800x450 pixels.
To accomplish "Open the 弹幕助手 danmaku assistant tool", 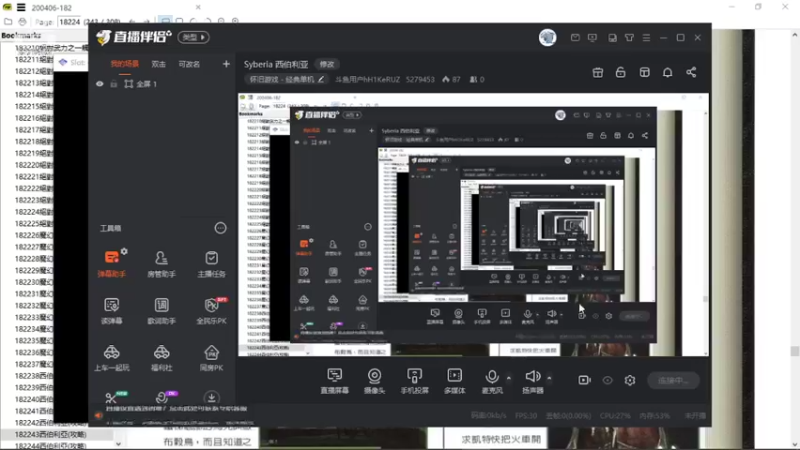I will [x=111, y=264].
